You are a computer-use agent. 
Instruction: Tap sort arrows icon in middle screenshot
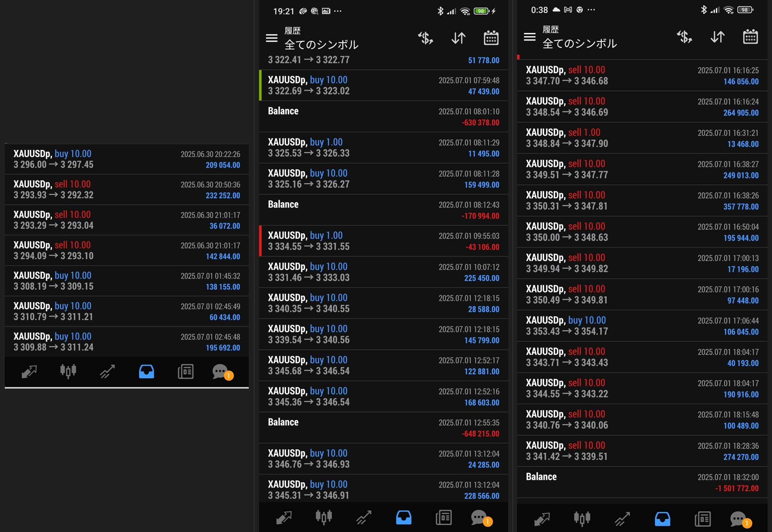pyautogui.click(x=458, y=38)
